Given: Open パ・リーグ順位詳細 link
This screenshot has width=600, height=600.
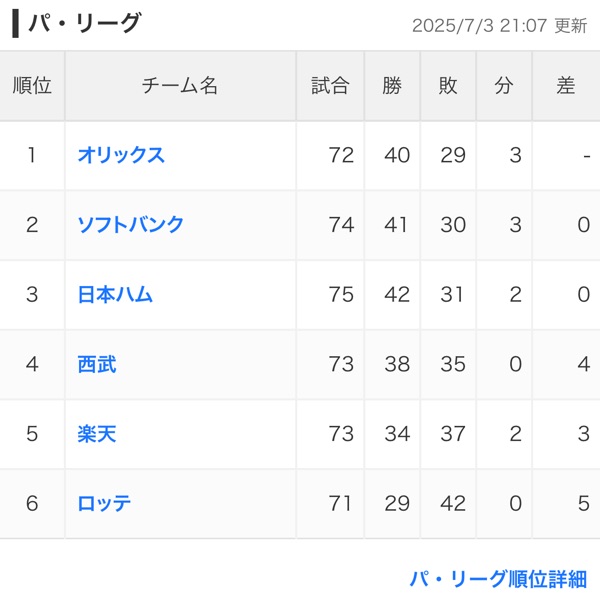Looking at the screenshot, I should click(497, 579).
